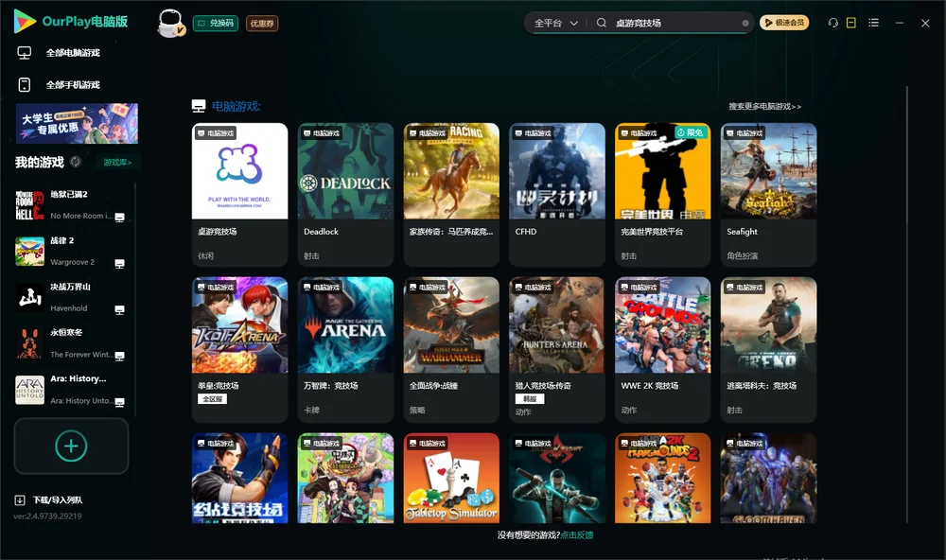Click the 电脑游戏 tag on Deadlock card

322,132
